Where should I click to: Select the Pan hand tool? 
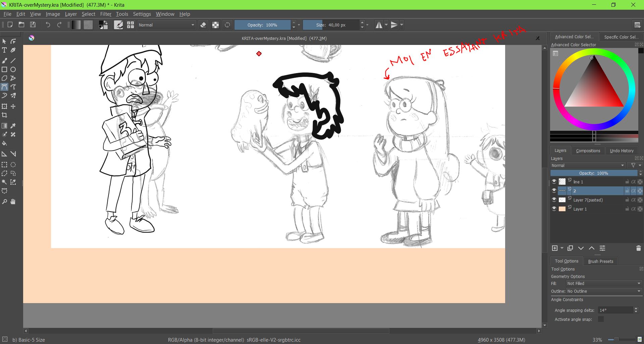pyautogui.click(x=13, y=202)
